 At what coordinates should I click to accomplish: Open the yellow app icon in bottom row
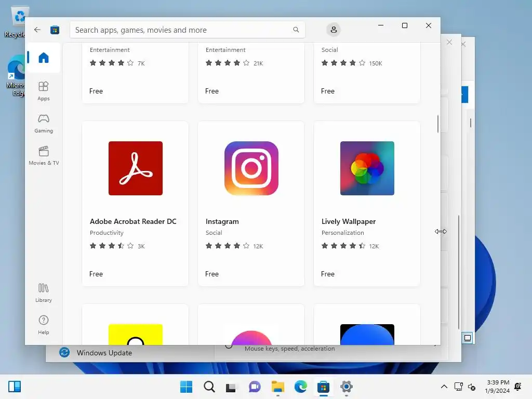(136, 335)
